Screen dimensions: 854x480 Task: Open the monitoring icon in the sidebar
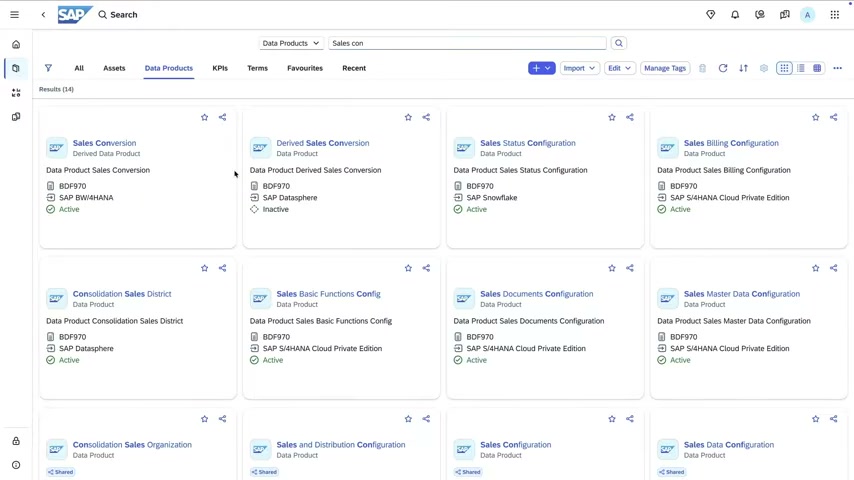[x=16, y=93]
